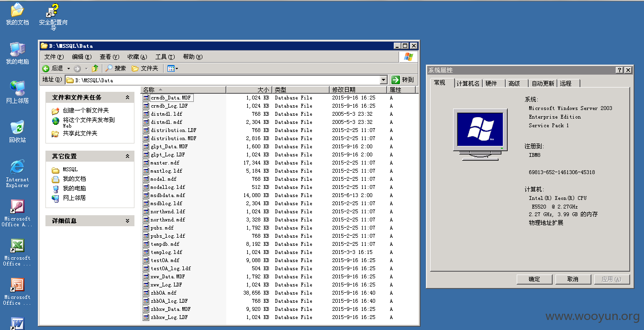Select the zhbOA.mdf file icon
This screenshot has width=644, height=330.
pyautogui.click(x=146, y=293)
